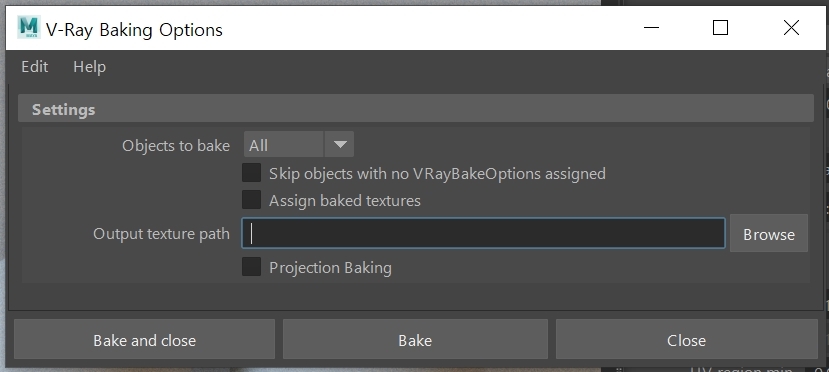Click into the Output texture path field
829x372 pixels.
click(483, 233)
